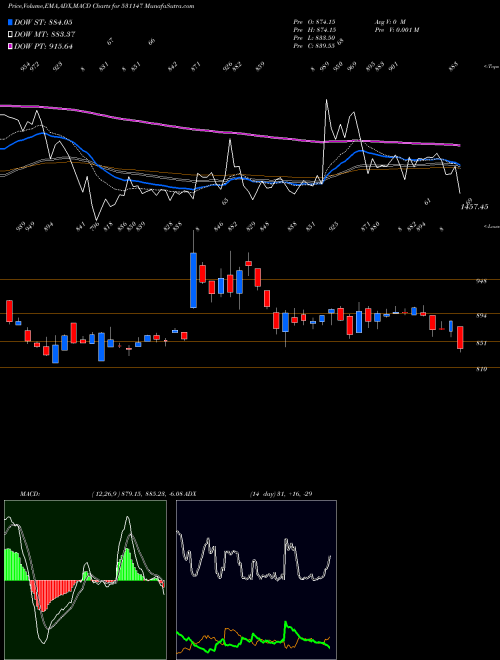Click the dark blue ADX indicator panel
This screenshot has height=660, width=500.
[256, 580]
